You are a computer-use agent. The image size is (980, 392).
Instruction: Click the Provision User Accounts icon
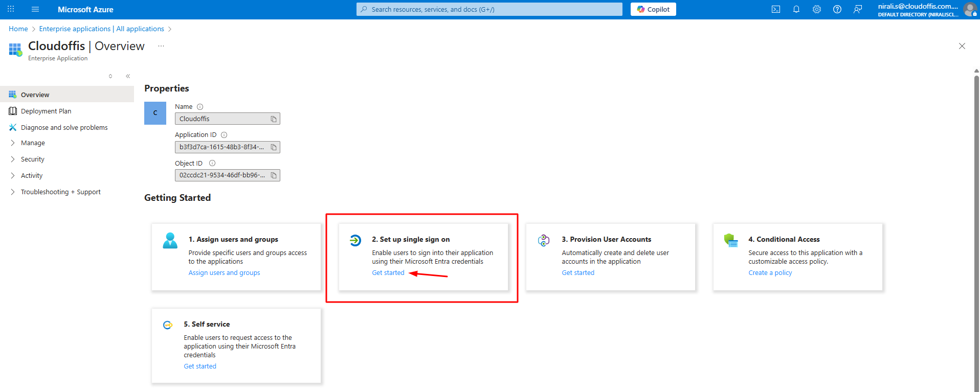tap(544, 240)
